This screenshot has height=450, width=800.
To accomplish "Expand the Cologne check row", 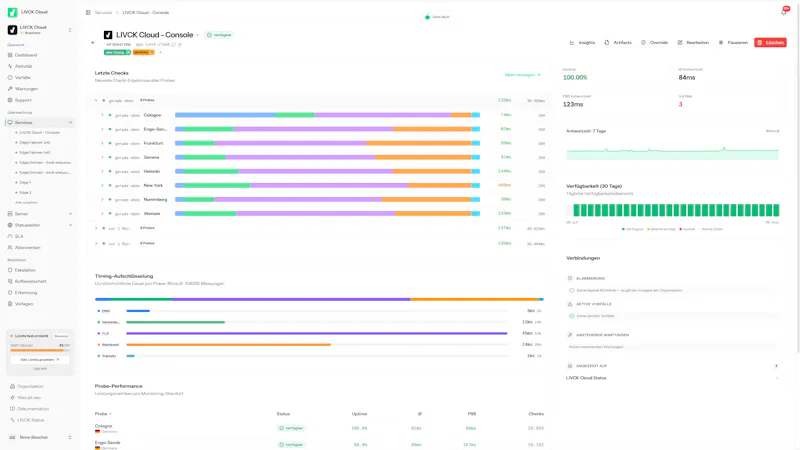I will 102,115.
